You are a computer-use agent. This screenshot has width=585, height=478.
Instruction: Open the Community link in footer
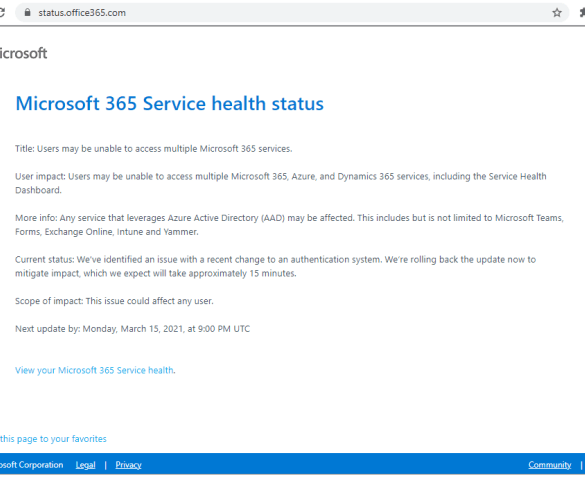click(550, 465)
